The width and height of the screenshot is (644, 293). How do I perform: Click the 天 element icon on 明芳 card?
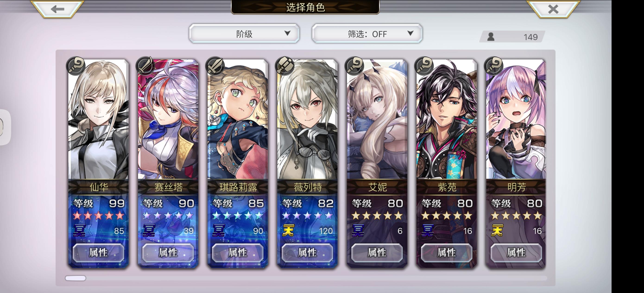pos(497,230)
